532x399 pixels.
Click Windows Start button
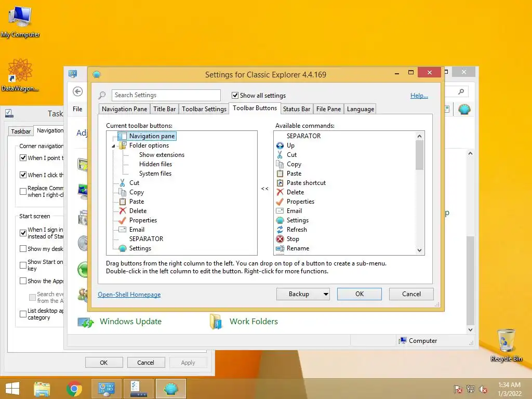[12, 389]
